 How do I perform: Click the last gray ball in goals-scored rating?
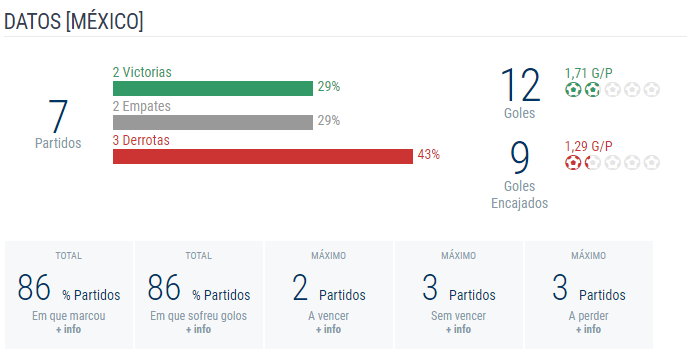(x=652, y=90)
